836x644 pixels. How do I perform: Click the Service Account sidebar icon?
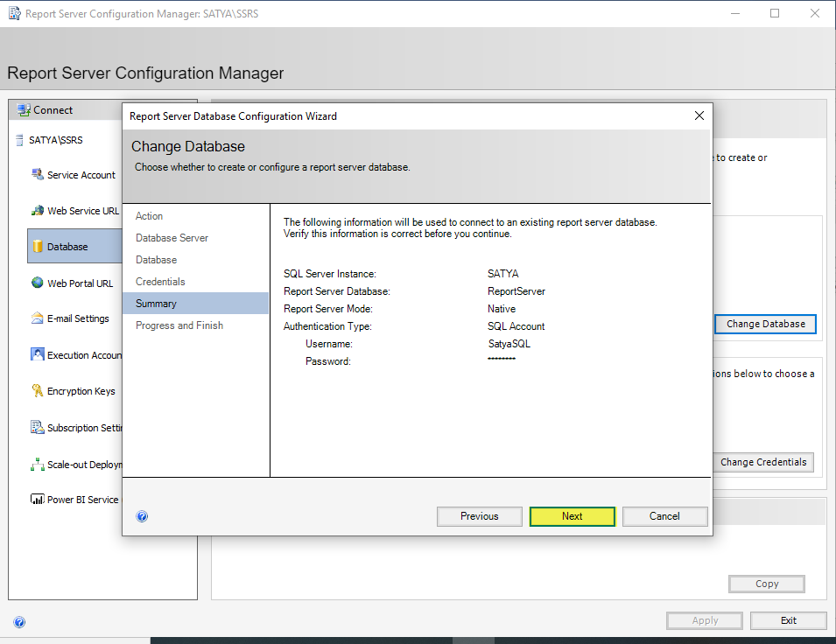[x=38, y=174]
